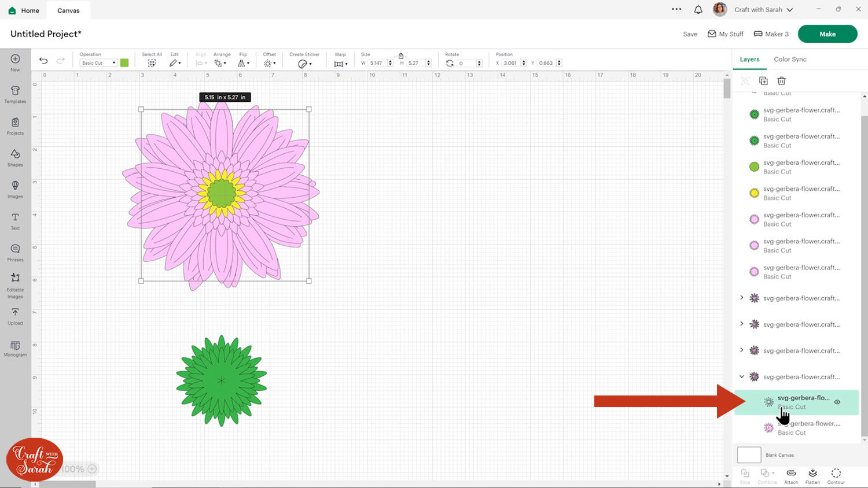Image resolution: width=868 pixels, height=488 pixels.
Task: Switch to the Home tab
Action: click(24, 10)
